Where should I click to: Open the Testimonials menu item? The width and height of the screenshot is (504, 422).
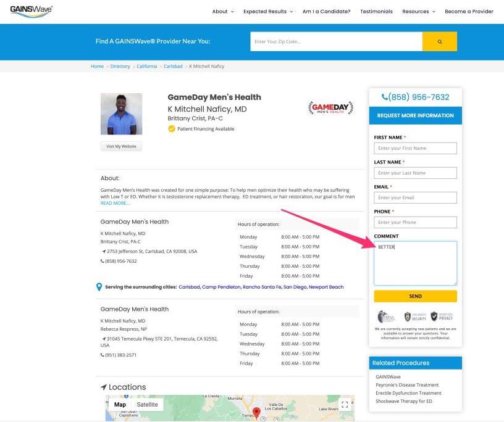(376, 11)
